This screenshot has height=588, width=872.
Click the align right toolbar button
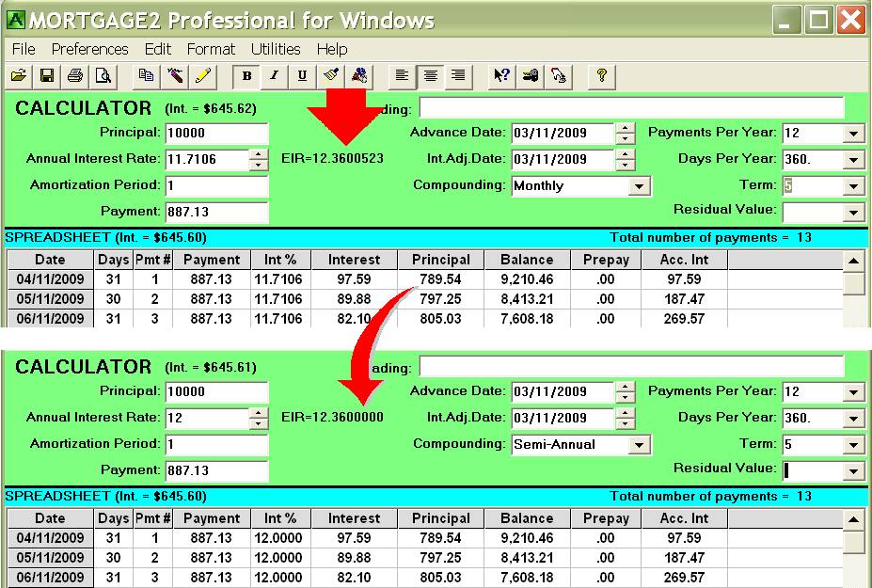(458, 76)
